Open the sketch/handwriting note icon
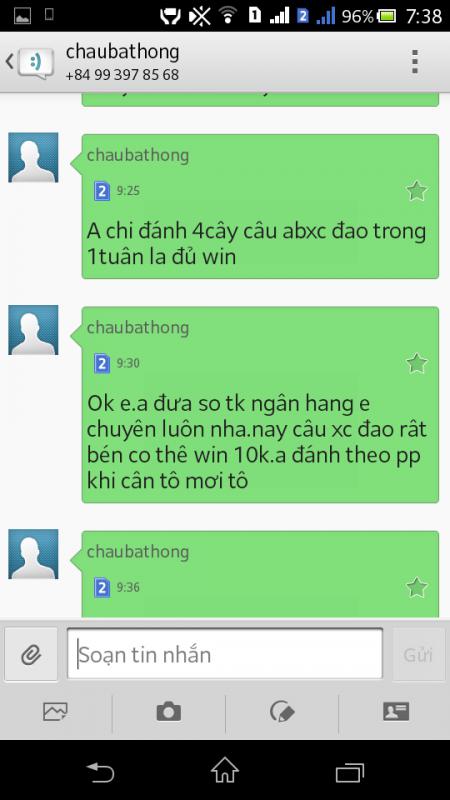This screenshot has height=800, width=450. tap(282, 711)
